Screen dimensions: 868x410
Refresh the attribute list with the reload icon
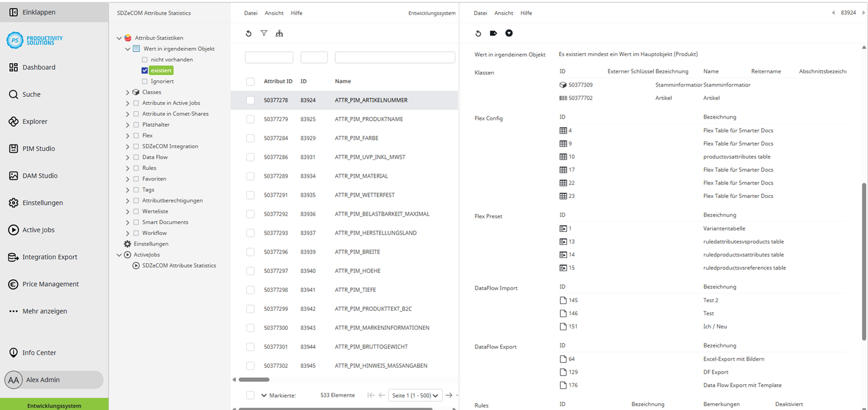tap(249, 33)
